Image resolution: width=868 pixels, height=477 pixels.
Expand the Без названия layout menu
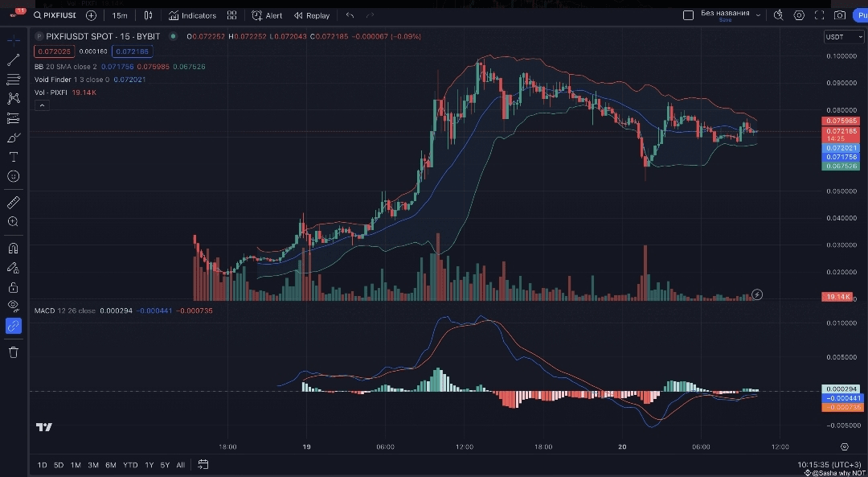(758, 15)
